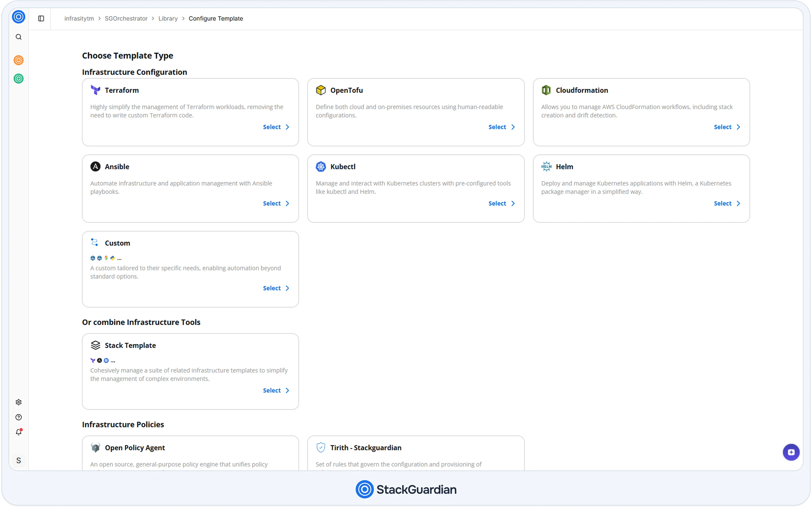Click the Helm card title
This screenshot has width=812, height=508.
click(564, 167)
